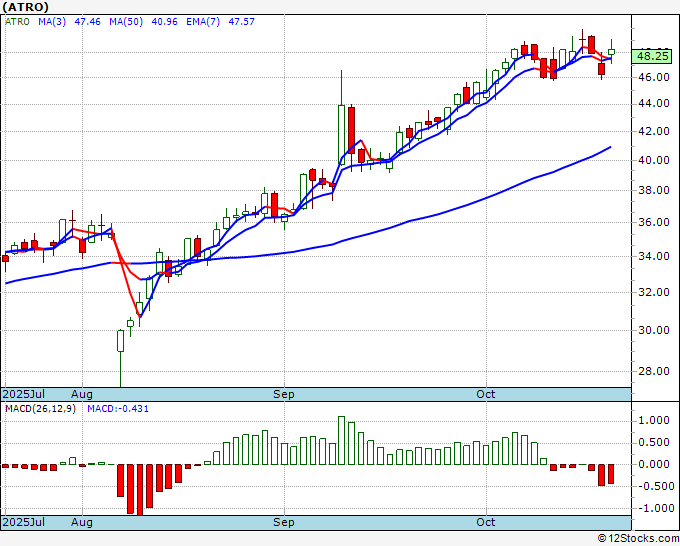
Task: Click the 47.46 MA(3) value
Action: pos(87,22)
